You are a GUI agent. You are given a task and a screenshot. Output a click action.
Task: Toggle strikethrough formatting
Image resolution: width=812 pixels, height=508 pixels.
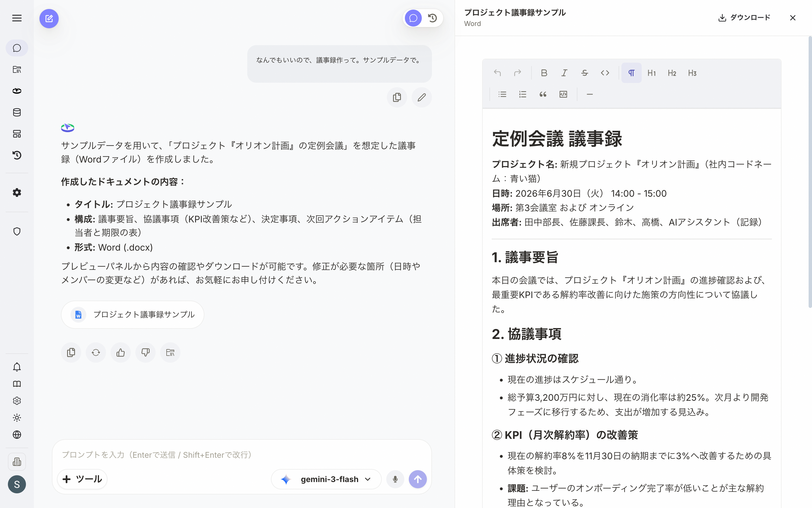coord(584,73)
